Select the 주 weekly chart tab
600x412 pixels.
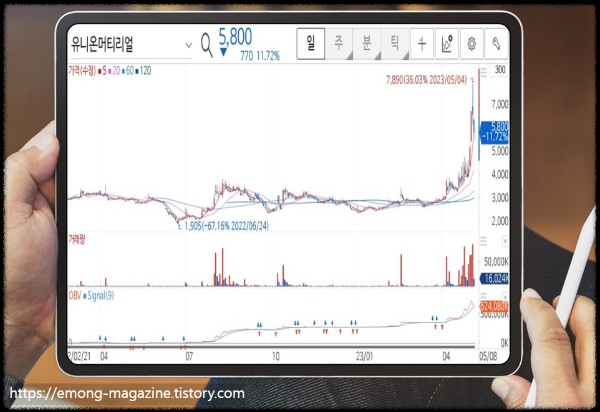coord(339,44)
